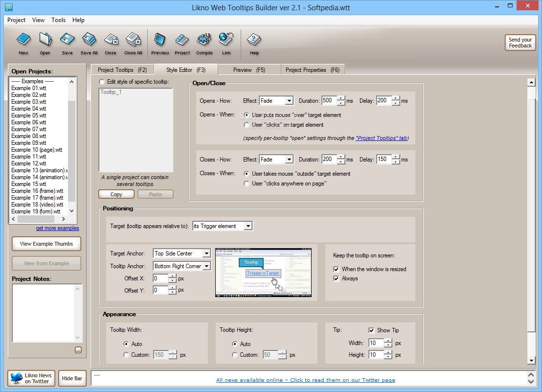
Task: Select Example 05.wtt in Open Projects
Action: point(29,115)
